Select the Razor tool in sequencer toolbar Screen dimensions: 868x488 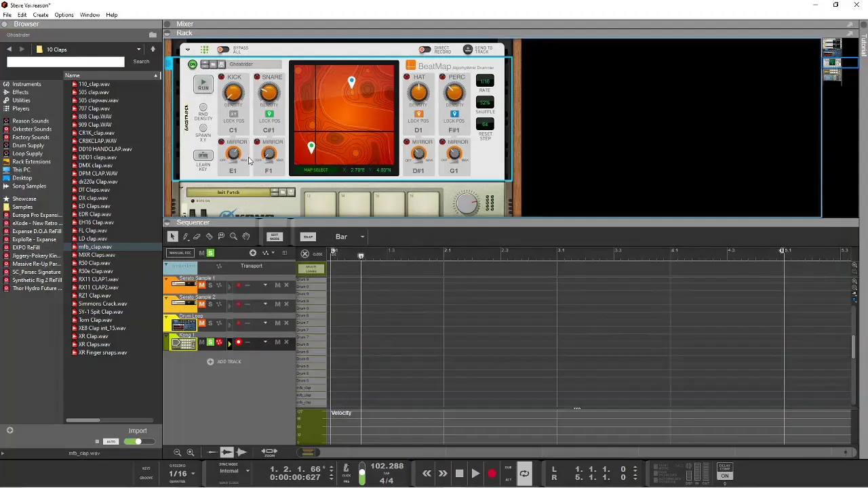(x=209, y=237)
